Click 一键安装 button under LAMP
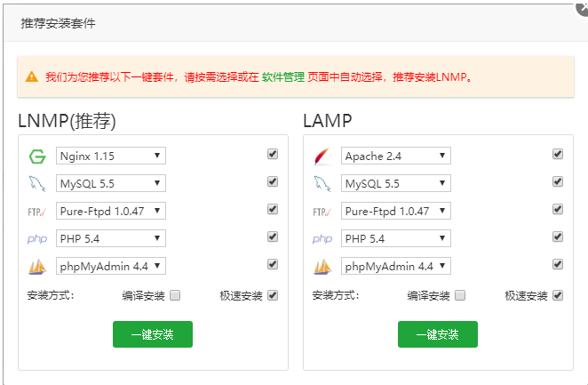The image size is (588, 385). pos(438,334)
